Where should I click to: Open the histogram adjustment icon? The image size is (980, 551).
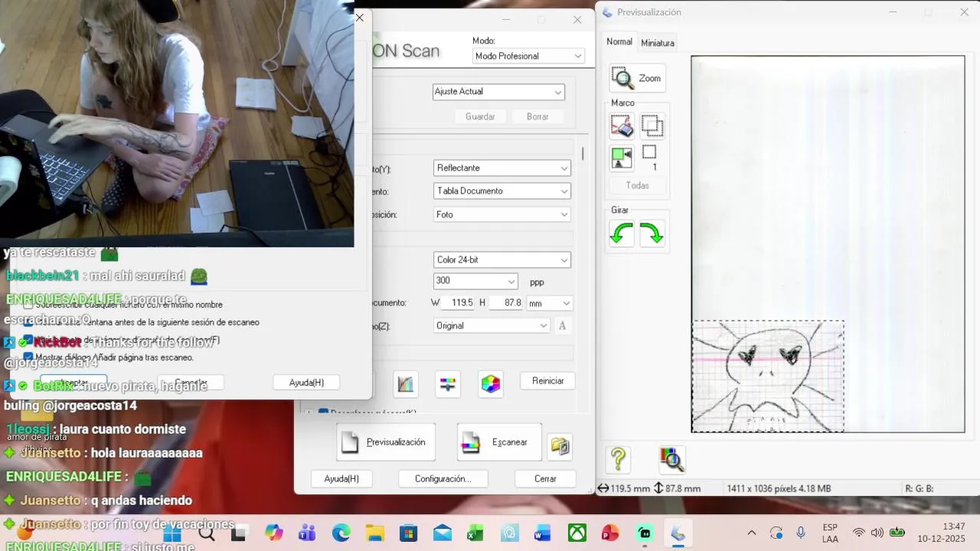[x=406, y=384]
